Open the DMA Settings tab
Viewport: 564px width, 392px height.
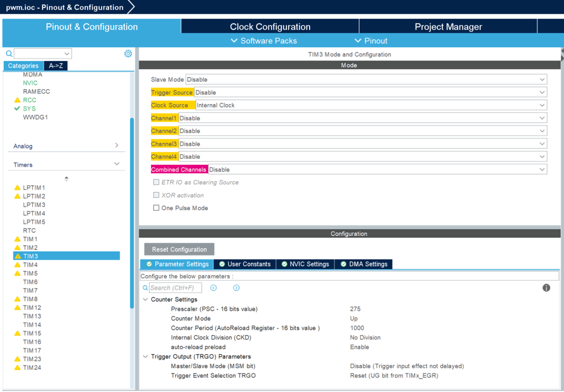pyautogui.click(x=363, y=264)
